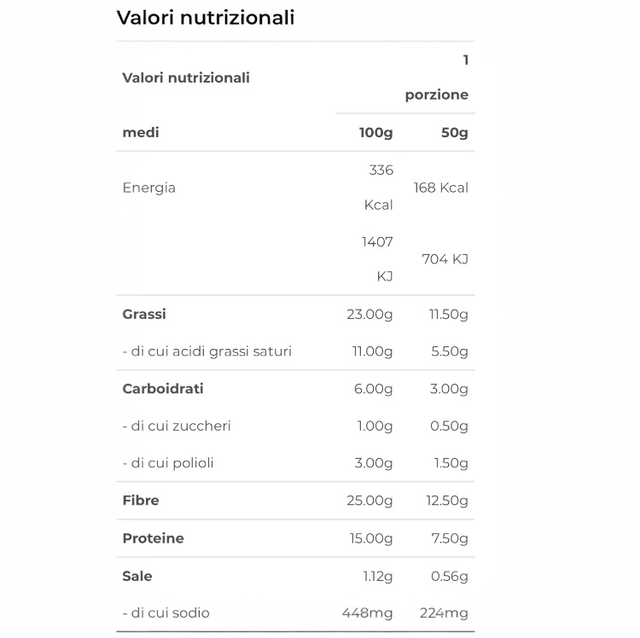
Task: Click the "100g" column header
Action: tap(376, 133)
